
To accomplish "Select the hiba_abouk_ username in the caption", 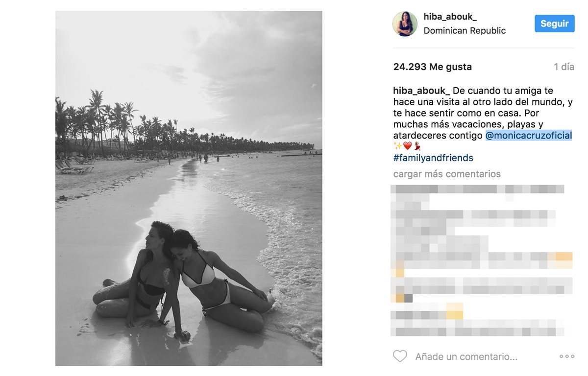I will tap(421, 91).
